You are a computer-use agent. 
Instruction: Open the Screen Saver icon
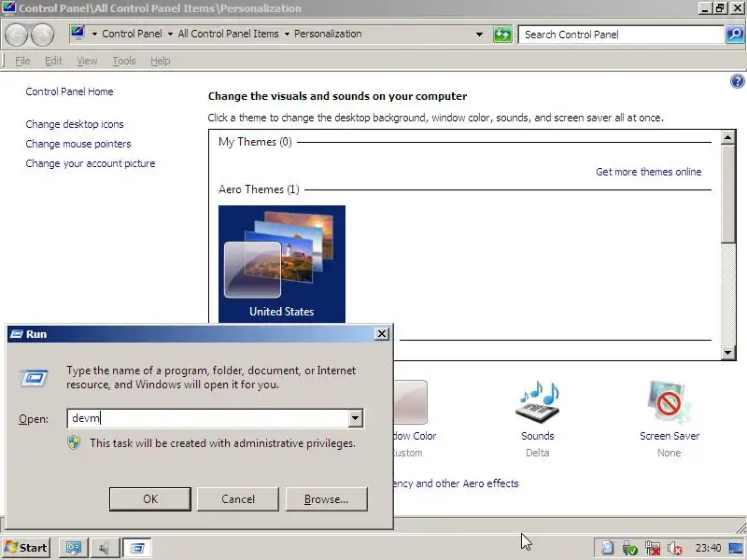coord(669,402)
